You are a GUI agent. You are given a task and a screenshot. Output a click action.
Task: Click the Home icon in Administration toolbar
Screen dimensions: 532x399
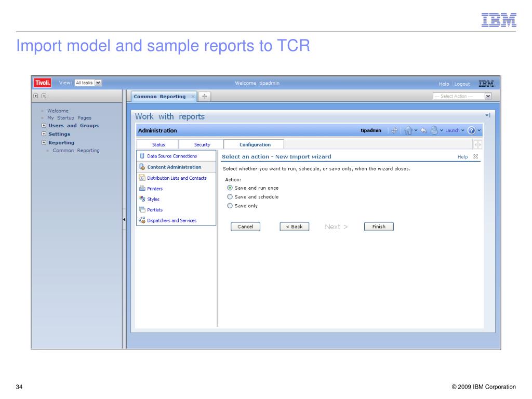pyautogui.click(x=408, y=130)
